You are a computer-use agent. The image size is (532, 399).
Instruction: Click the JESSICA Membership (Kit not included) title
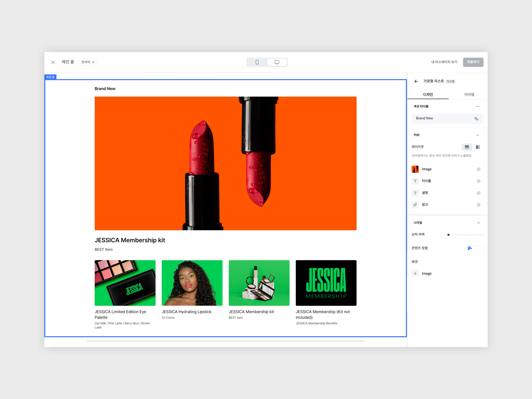coord(323,315)
